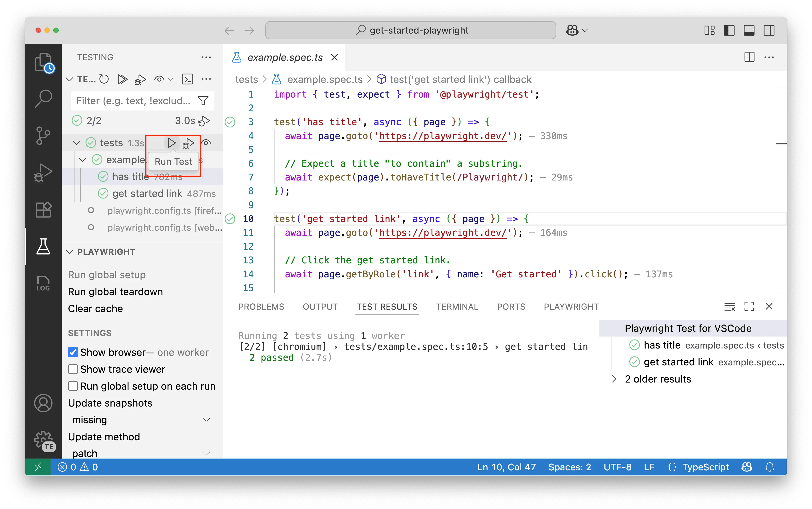Screen dimensions: 812x509
Task: Open Run and Debug view icon
Action: click(x=43, y=173)
